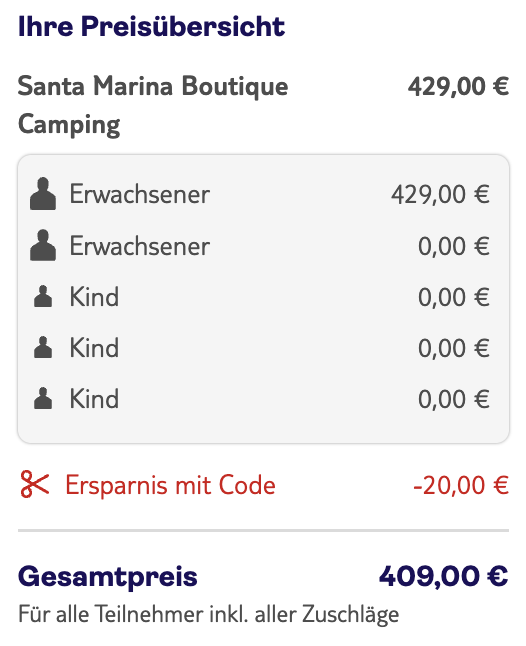Select the second Erwachsener label text
This screenshot has width=526, height=646.
(140, 246)
